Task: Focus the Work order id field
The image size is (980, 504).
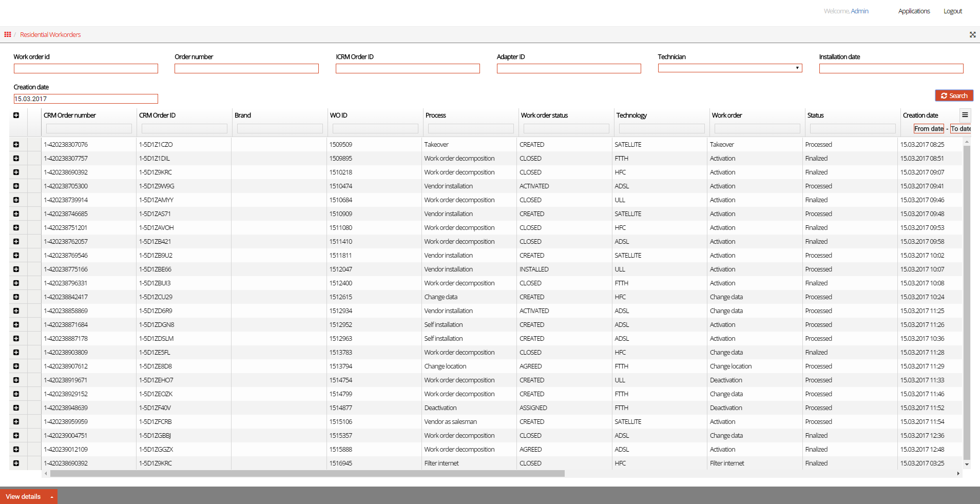Action: (86, 68)
